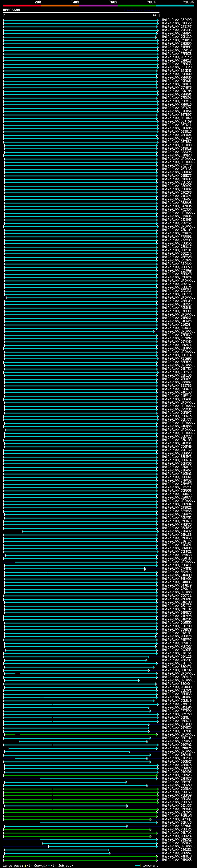Open hit UniRef100_A7P6K3
The image size is (197, 868).
[177, 64]
